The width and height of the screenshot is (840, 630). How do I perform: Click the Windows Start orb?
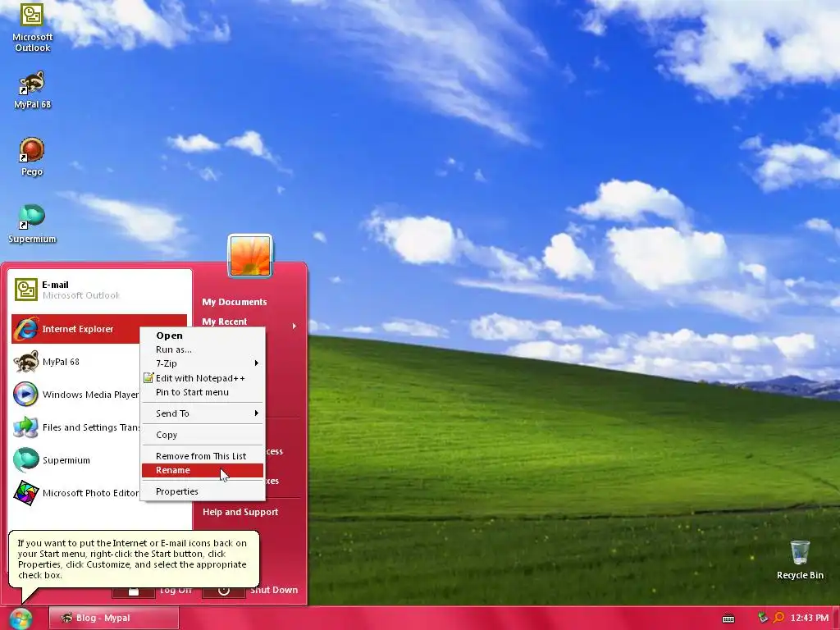(x=21, y=619)
